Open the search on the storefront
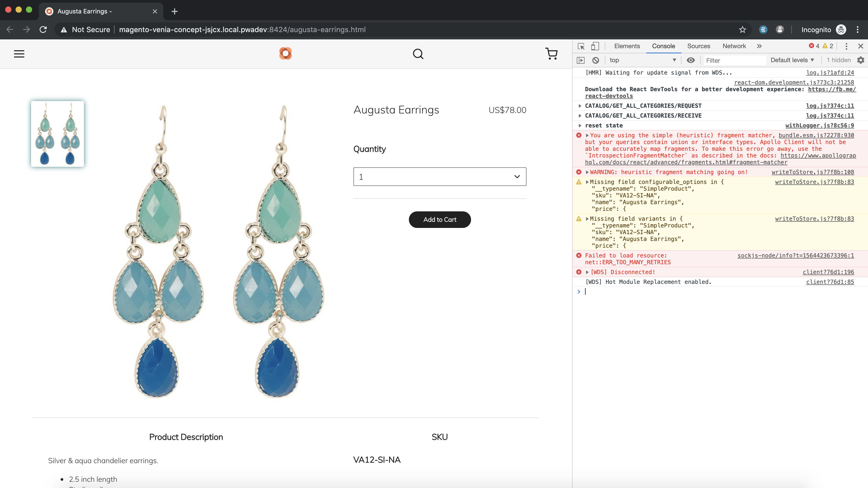Image resolution: width=868 pixels, height=488 pixels. 418,54
